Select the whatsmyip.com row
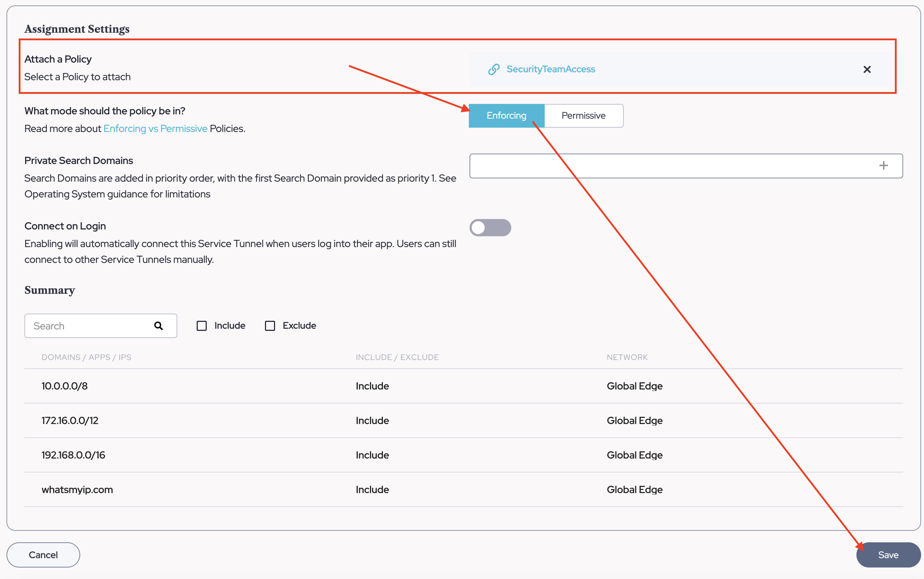Screen dimensions: 924x579 (77, 489)
